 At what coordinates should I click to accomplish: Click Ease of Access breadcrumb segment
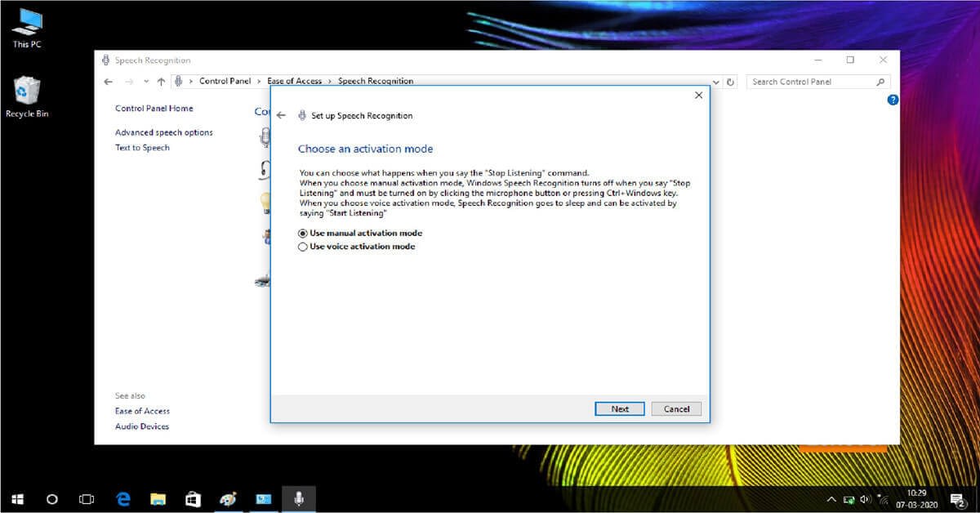tap(294, 81)
